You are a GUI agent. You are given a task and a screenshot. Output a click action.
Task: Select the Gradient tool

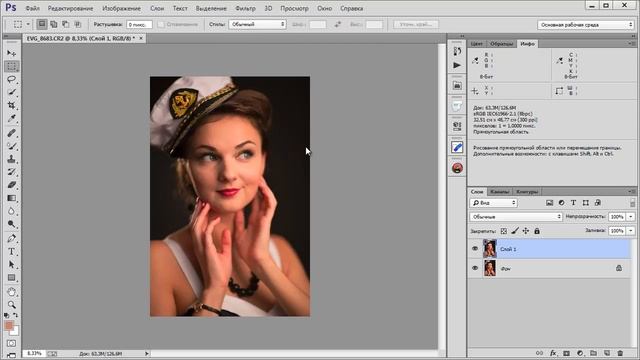click(x=11, y=198)
